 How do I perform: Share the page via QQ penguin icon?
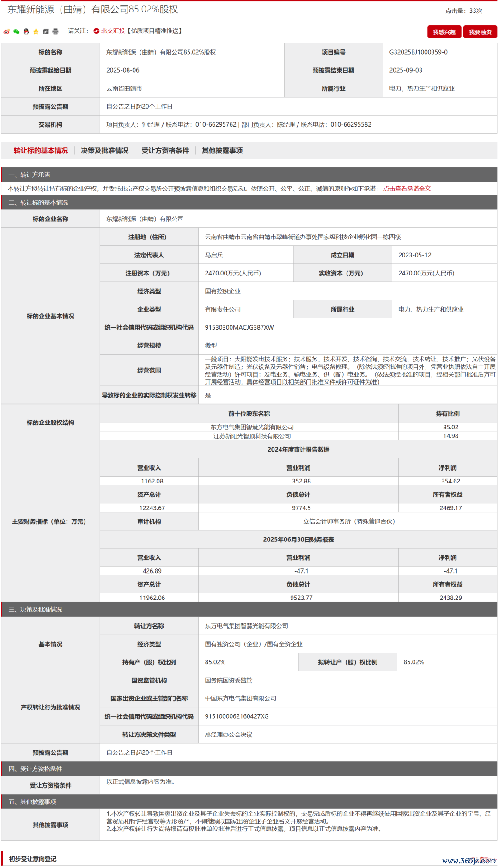[26, 31]
